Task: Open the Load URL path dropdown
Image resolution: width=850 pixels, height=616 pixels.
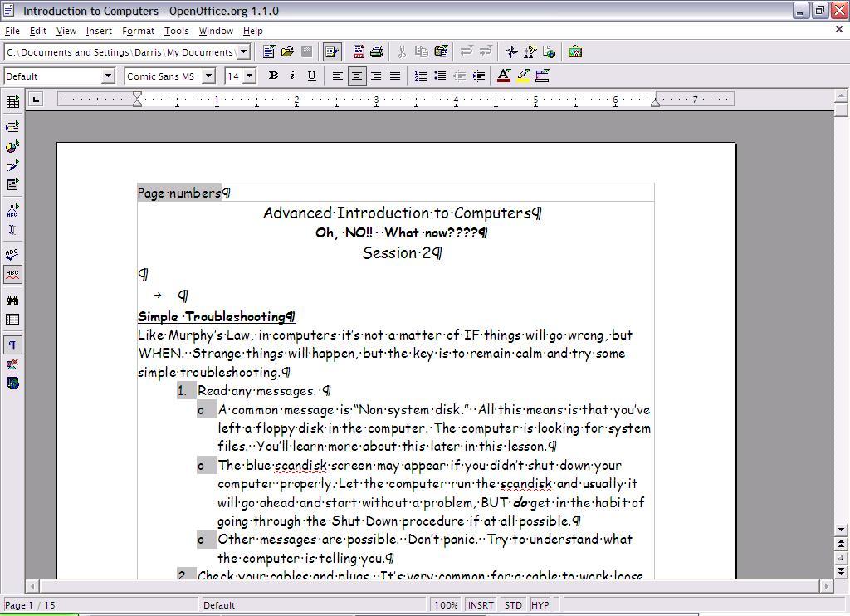Action: (x=244, y=52)
